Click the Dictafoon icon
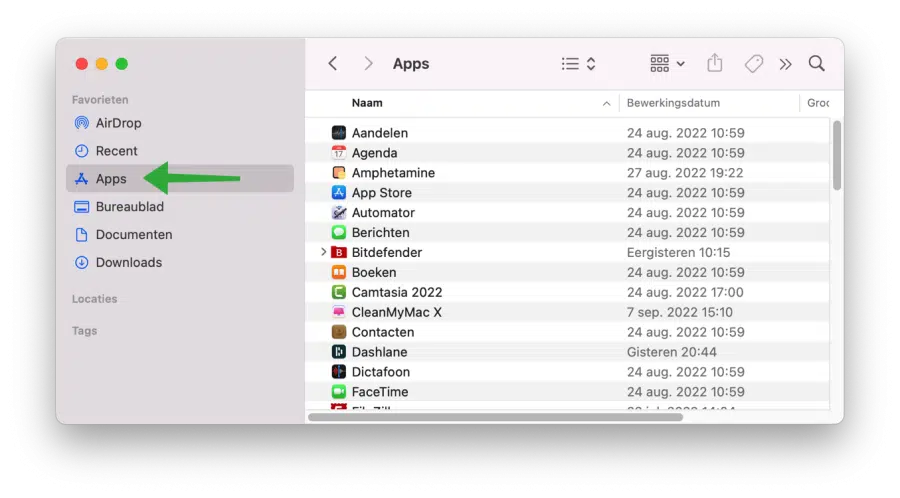The height and width of the screenshot is (498, 900). pos(339,372)
